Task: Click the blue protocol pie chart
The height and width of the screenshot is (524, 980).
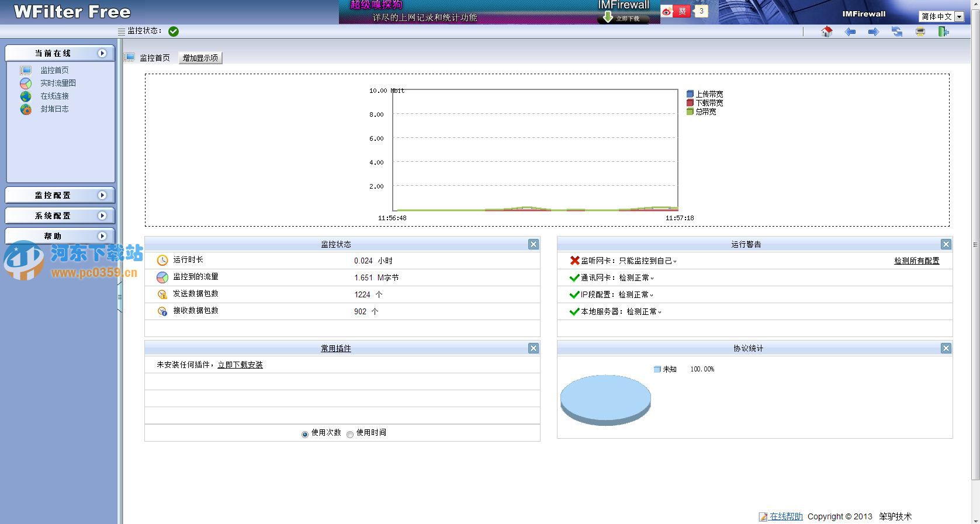Action: click(605, 400)
